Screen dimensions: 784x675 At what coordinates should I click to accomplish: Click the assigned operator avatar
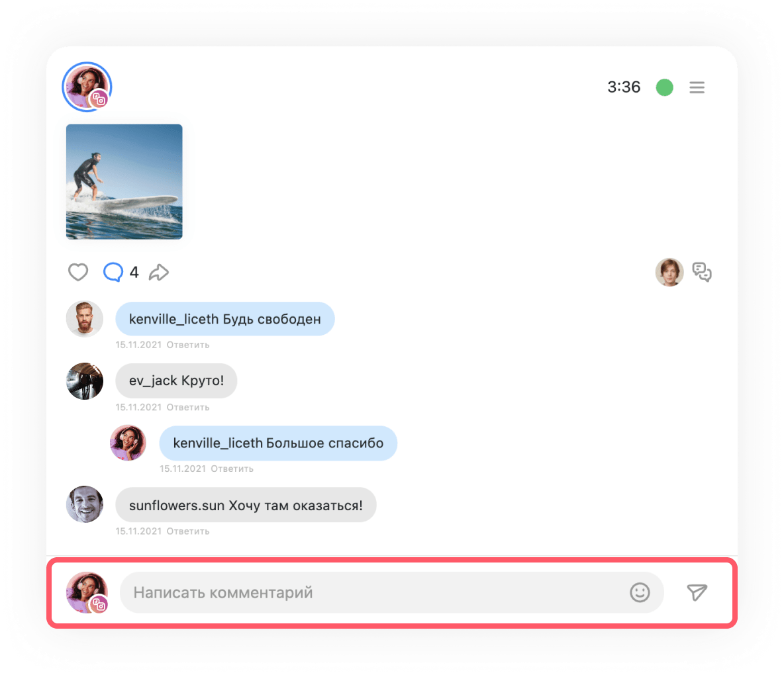click(669, 272)
